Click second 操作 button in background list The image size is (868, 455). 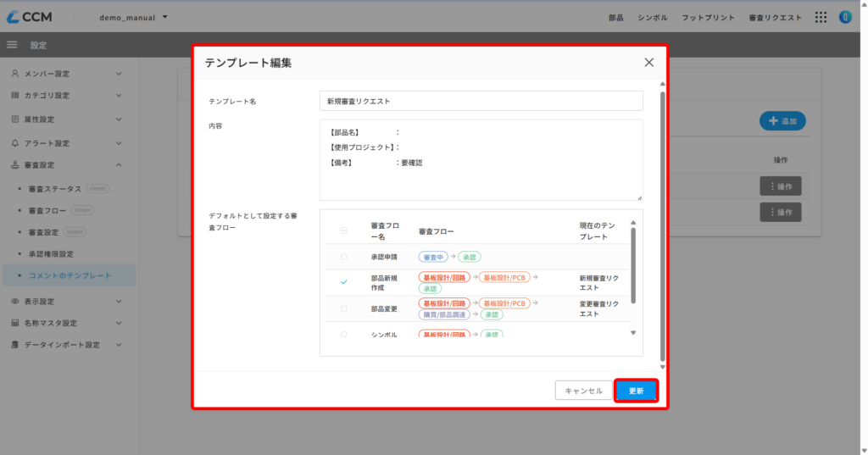(x=781, y=212)
